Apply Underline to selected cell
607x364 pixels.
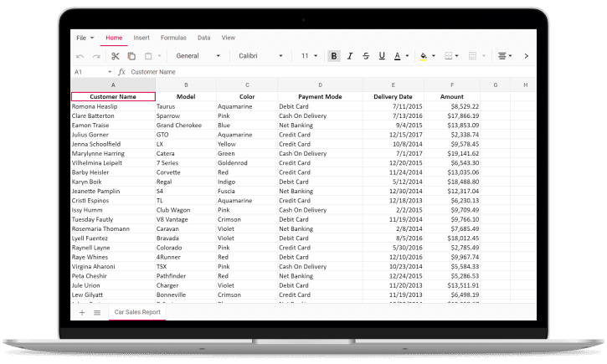point(382,56)
